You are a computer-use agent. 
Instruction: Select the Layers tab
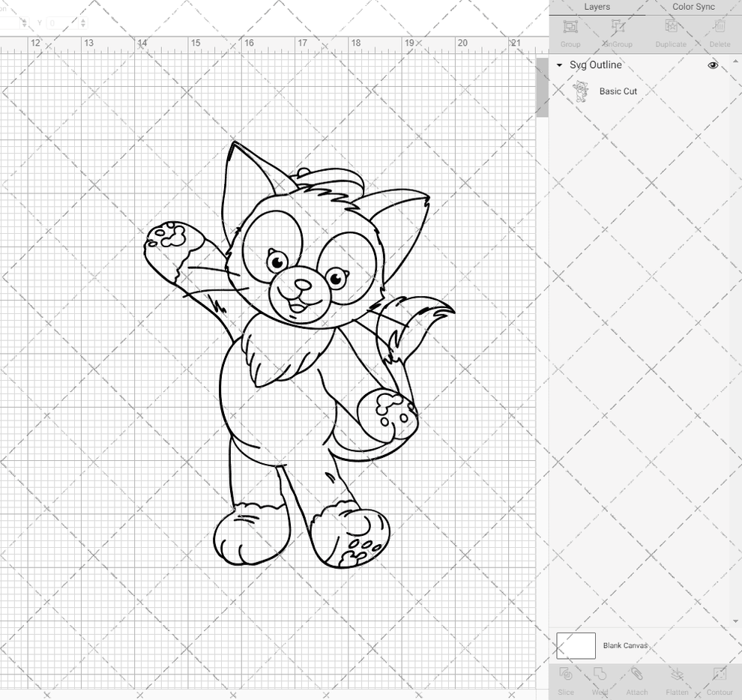pyautogui.click(x=597, y=7)
